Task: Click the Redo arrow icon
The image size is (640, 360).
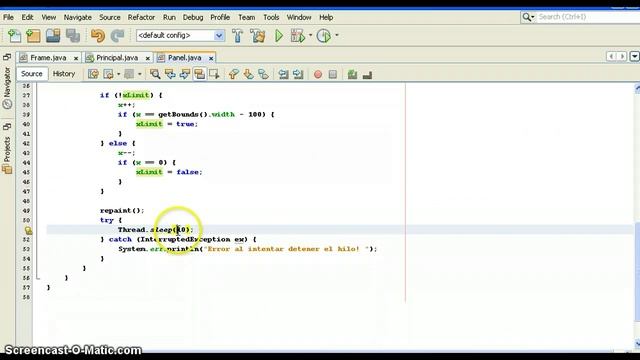Action: [x=118, y=36]
